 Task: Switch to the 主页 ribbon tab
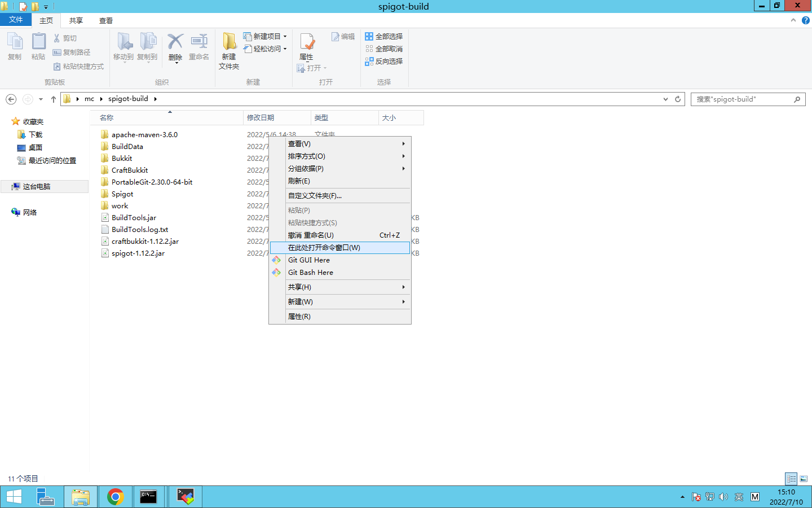pyautogui.click(x=46, y=20)
